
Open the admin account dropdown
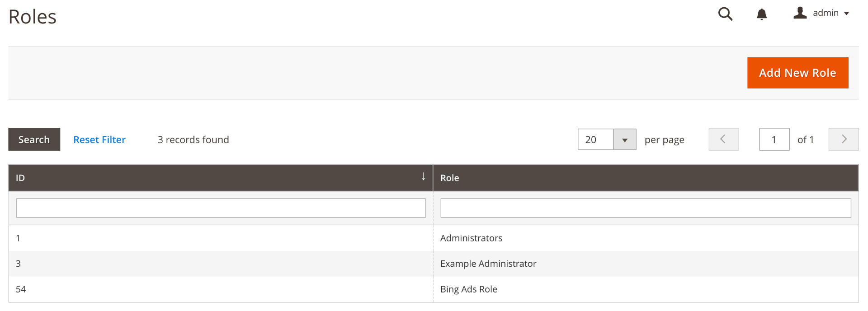[x=821, y=13]
